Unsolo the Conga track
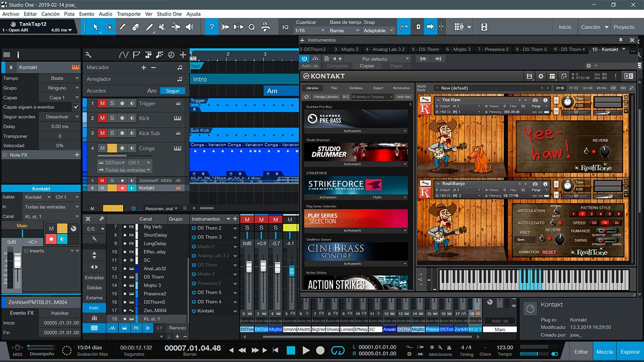The height and width of the screenshot is (362, 644). coord(112,148)
